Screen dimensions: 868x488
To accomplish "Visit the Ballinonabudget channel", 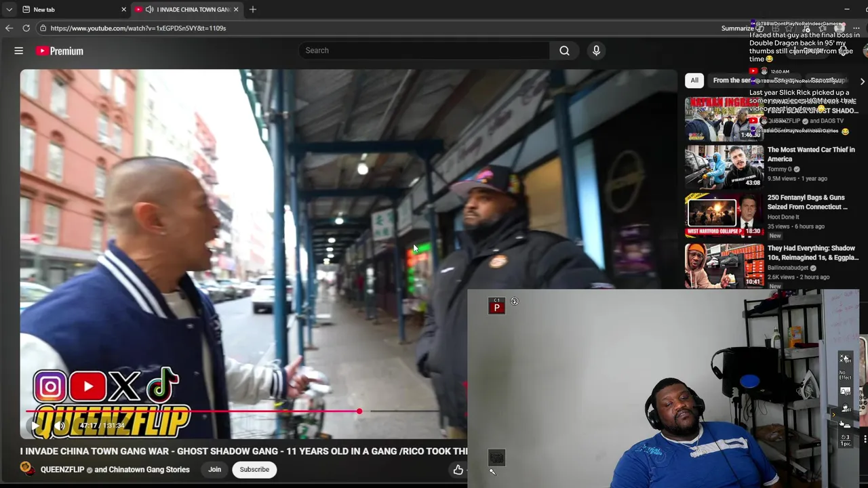I will [x=787, y=268].
